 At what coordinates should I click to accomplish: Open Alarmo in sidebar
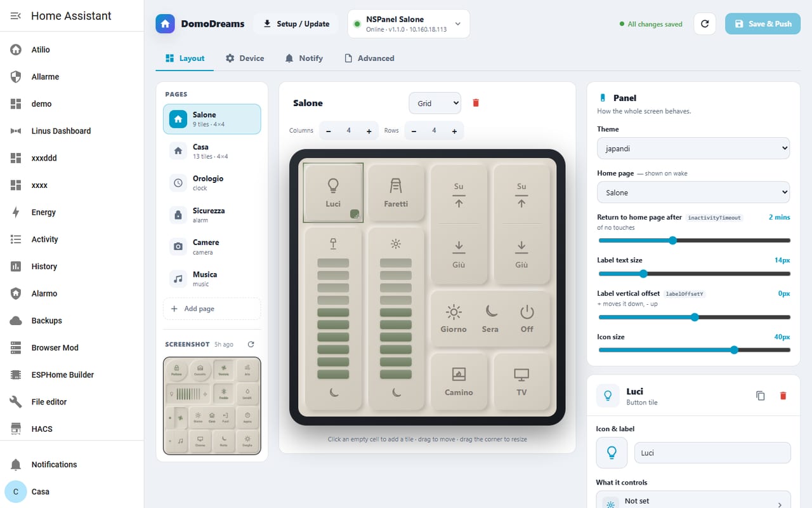pyautogui.click(x=72, y=293)
